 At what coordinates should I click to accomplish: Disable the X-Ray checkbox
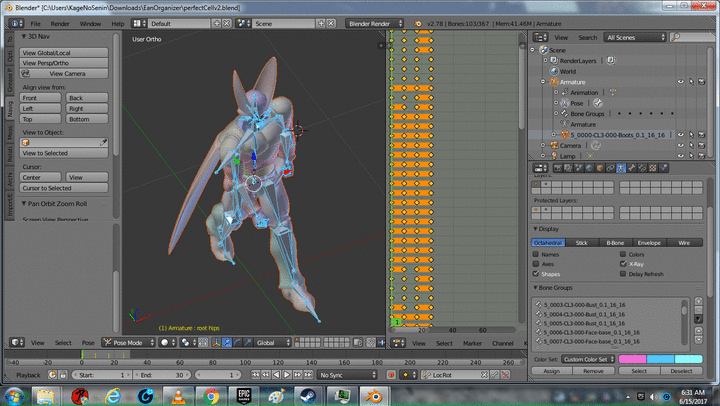click(623, 264)
